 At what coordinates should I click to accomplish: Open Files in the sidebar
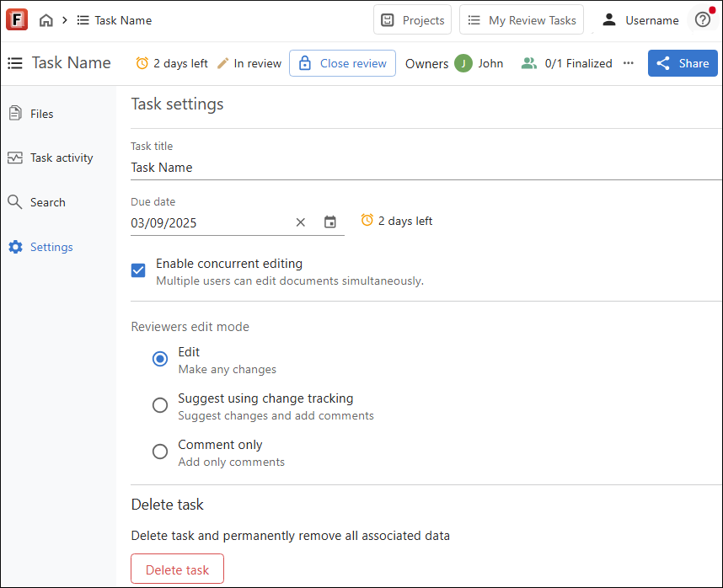41,114
